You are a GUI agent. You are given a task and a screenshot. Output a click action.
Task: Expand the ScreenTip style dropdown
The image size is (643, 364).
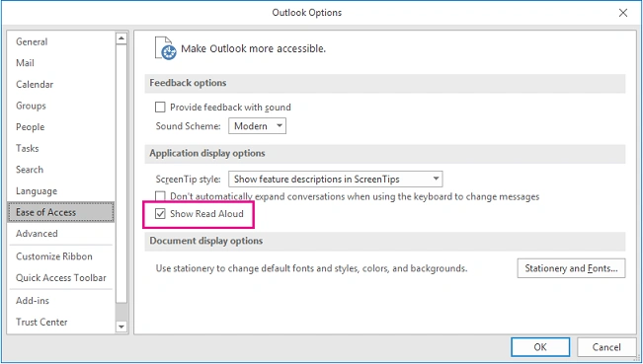(336, 179)
